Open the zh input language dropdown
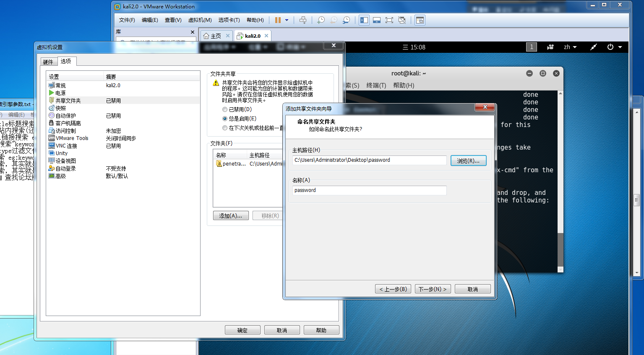The width and height of the screenshot is (644, 355). 570,47
